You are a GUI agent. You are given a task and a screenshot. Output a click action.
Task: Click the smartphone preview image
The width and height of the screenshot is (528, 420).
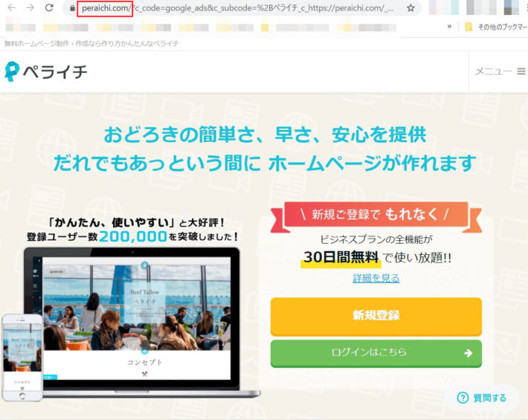(22, 358)
